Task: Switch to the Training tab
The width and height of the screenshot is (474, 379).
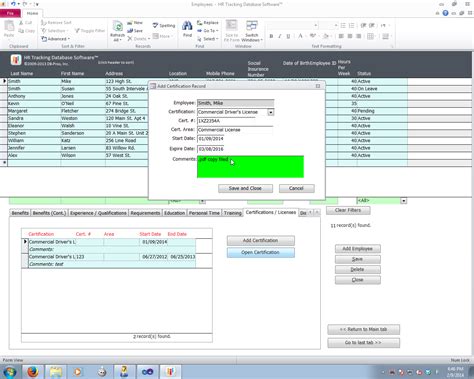Action: (232, 213)
